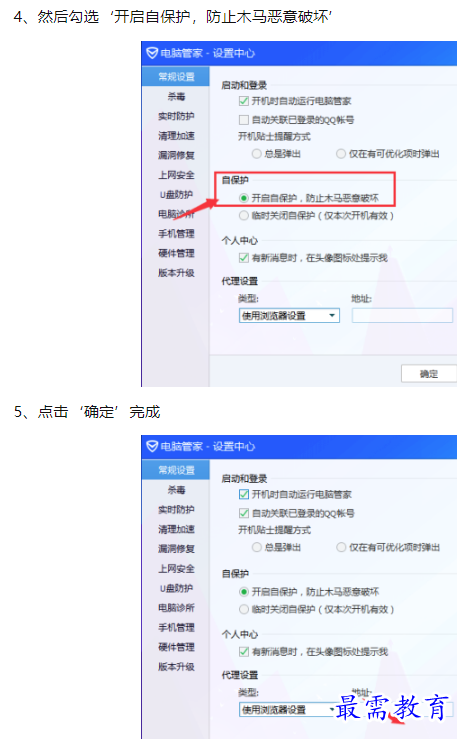Open 漏洞修复 in step 4 screenshot sidebar
This screenshot has width=457, height=739.
pos(176,155)
